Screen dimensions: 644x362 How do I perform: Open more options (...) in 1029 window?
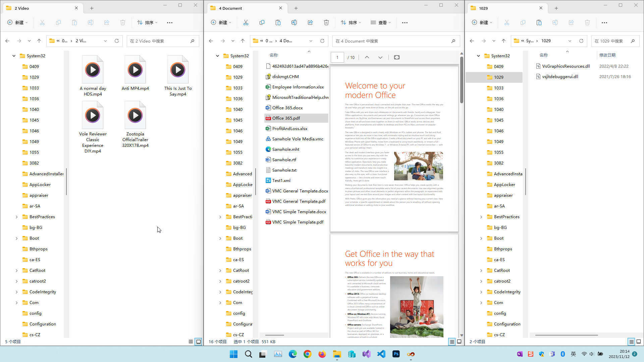pyautogui.click(x=604, y=22)
